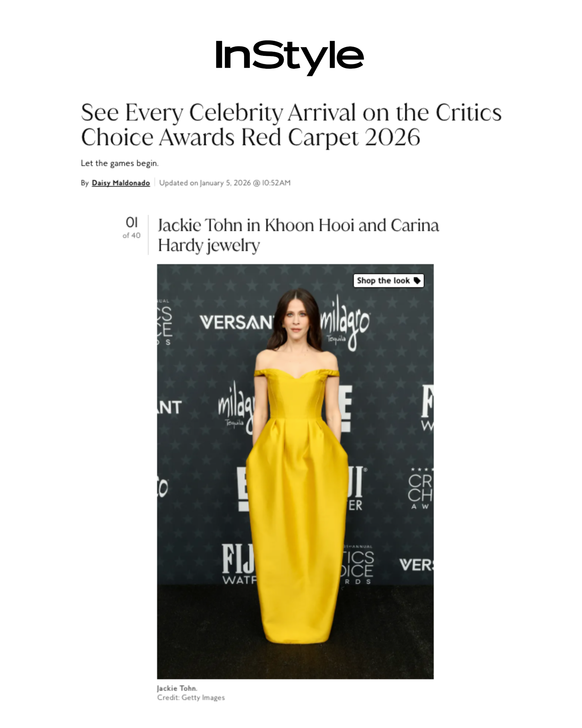This screenshot has height=728, width=582.
Task: Click the Critics Choice Awards logo at right edge
Action: [x=420, y=489]
